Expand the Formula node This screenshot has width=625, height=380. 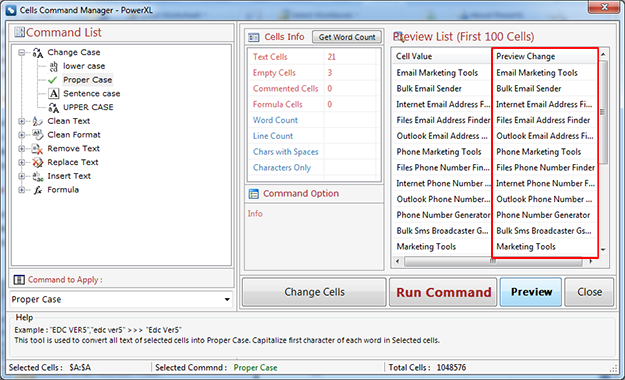point(22,190)
